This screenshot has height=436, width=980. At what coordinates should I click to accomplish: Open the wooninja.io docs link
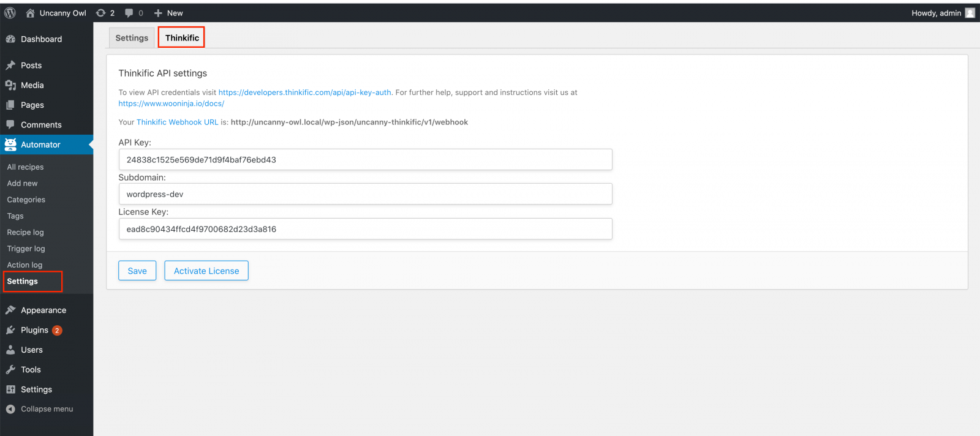171,103
